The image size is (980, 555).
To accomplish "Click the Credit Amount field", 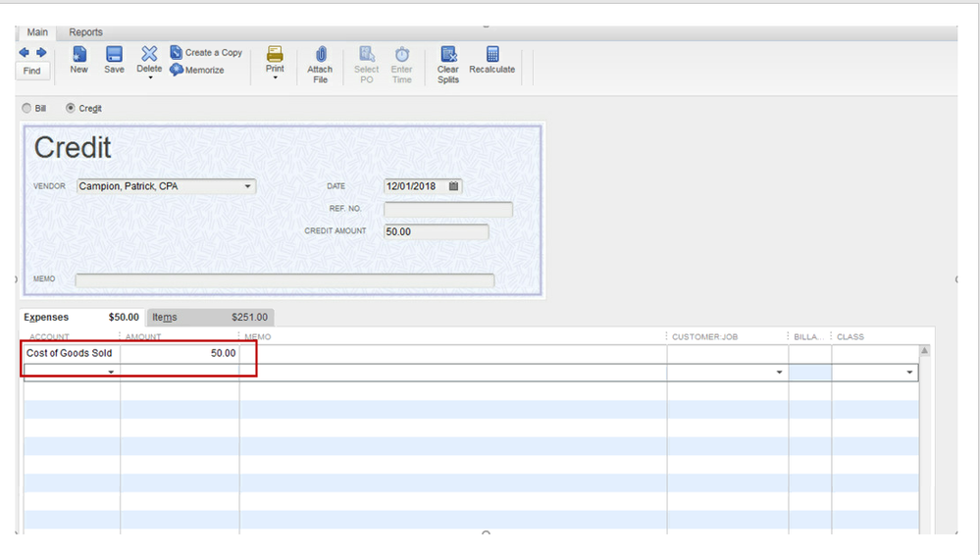I will [x=437, y=231].
